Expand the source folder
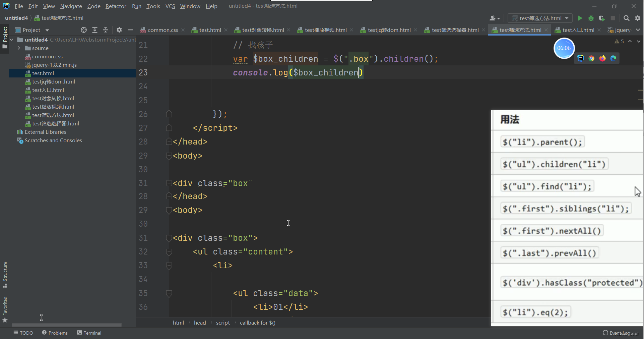The image size is (644, 339). 19,48
